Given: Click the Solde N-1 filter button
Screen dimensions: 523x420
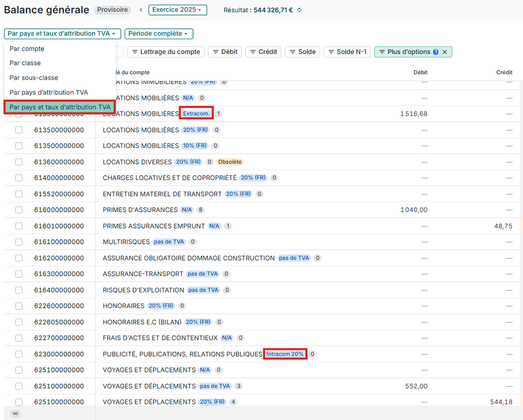Looking at the screenshot, I should pos(347,52).
